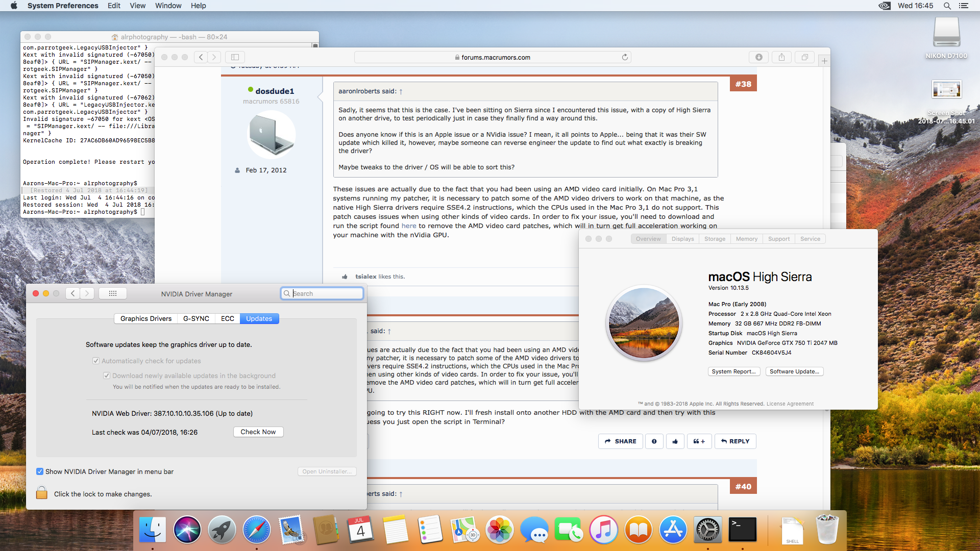Viewport: 980px width, 551px height.
Task: Click Software Update button
Action: pos(794,371)
